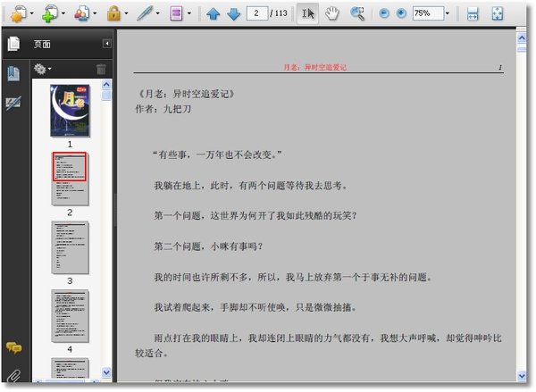Image resolution: width=536 pixels, height=392 pixels.
Task: Click the quote 有些事，一万年也不会改变
Action: coord(217,154)
